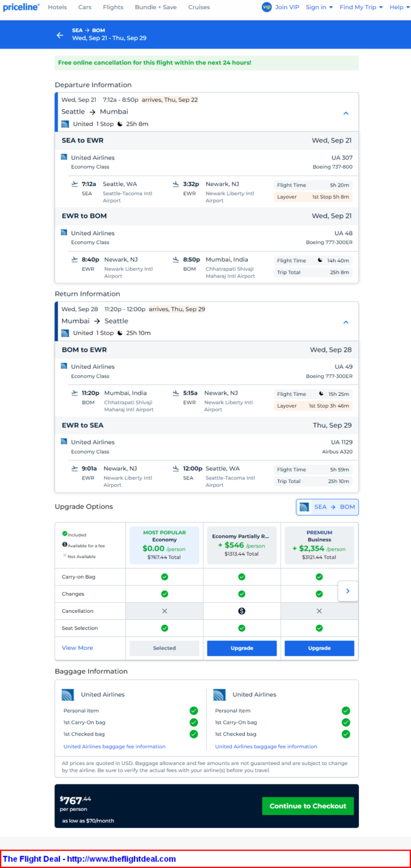Open Bundle + Save menu item
Screen dimensions: 411x868
[x=156, y=7]
